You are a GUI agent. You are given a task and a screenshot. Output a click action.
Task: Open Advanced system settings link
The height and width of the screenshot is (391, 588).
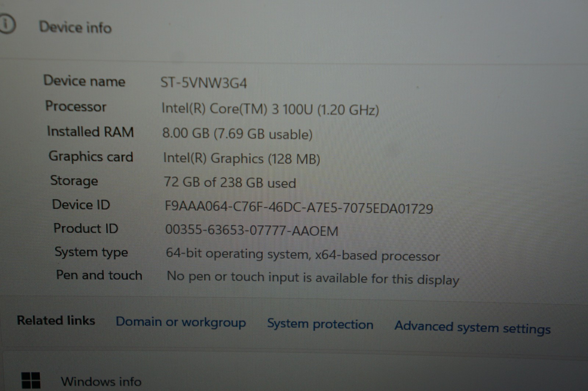[x=473, y=327]
